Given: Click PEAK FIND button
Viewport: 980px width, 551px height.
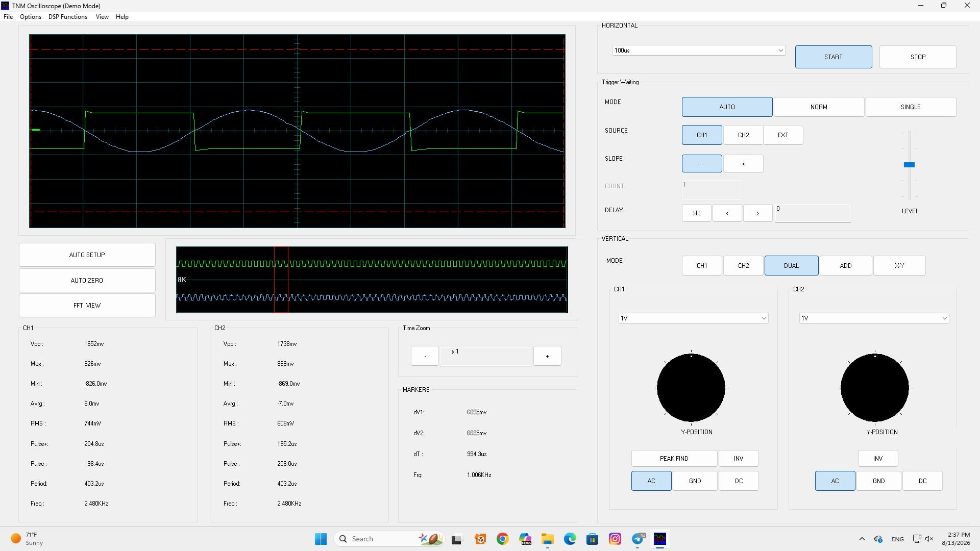Looking at the screenshot, I should pyautogui.click(x=674, y=459).
